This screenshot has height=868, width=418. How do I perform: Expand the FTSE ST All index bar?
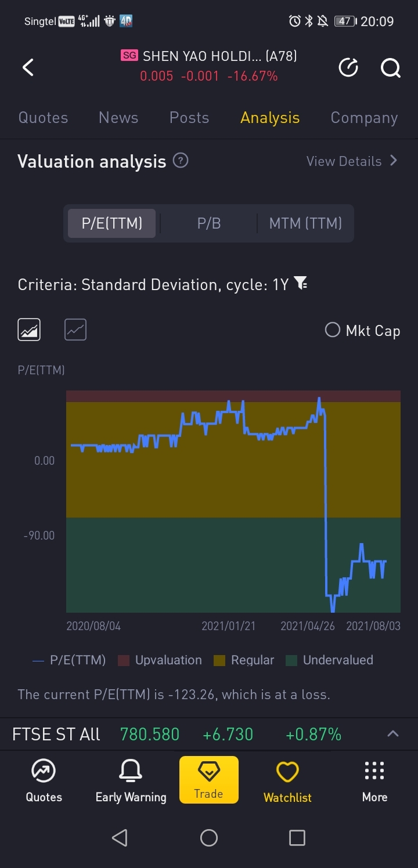(393, 734)
